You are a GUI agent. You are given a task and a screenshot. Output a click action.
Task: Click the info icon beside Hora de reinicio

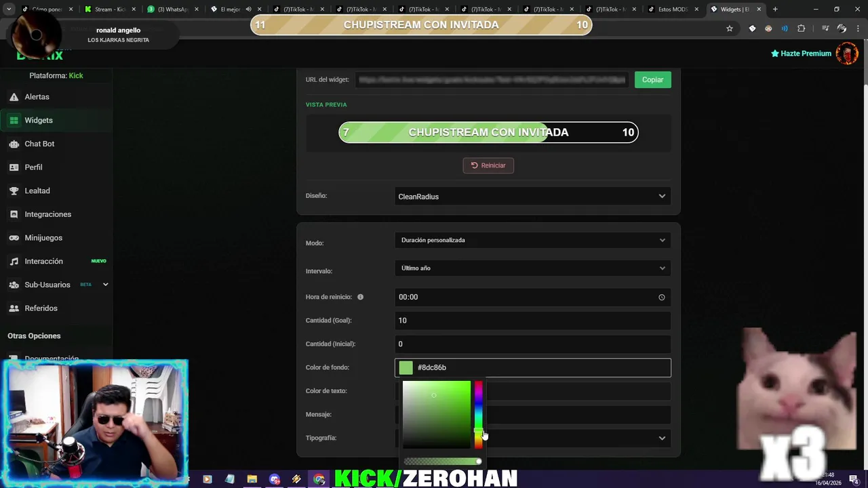pyautogui.click(x=360, y=297)
